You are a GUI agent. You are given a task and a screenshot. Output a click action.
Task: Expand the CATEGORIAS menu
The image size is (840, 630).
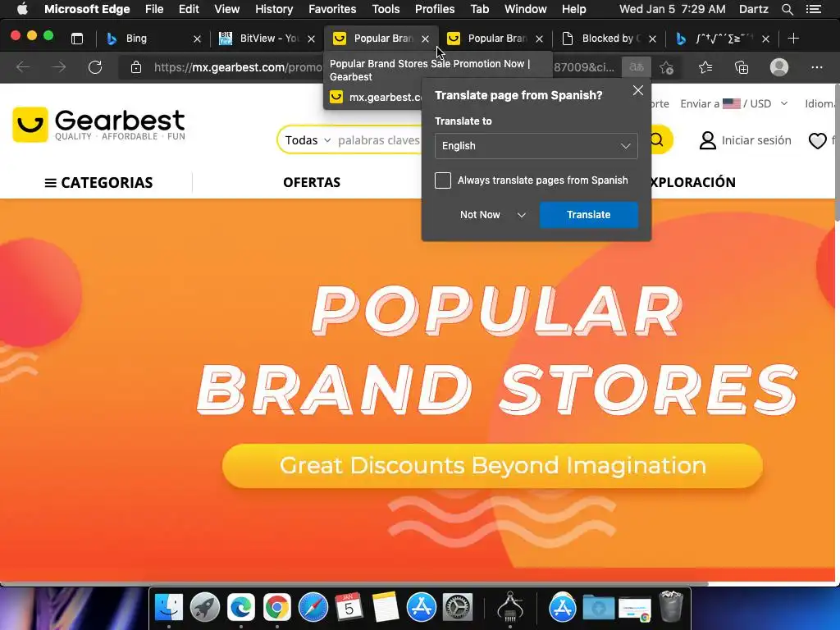pyautogui.click(x=99, y=183)
